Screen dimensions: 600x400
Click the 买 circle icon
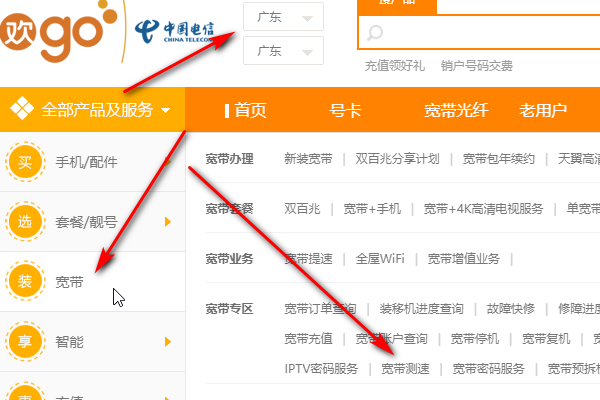tap(25, 162)
